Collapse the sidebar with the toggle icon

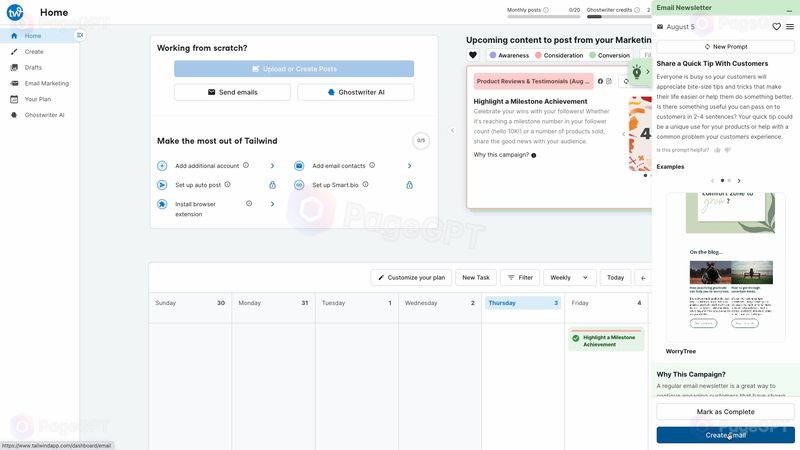(x=80, y=35)
